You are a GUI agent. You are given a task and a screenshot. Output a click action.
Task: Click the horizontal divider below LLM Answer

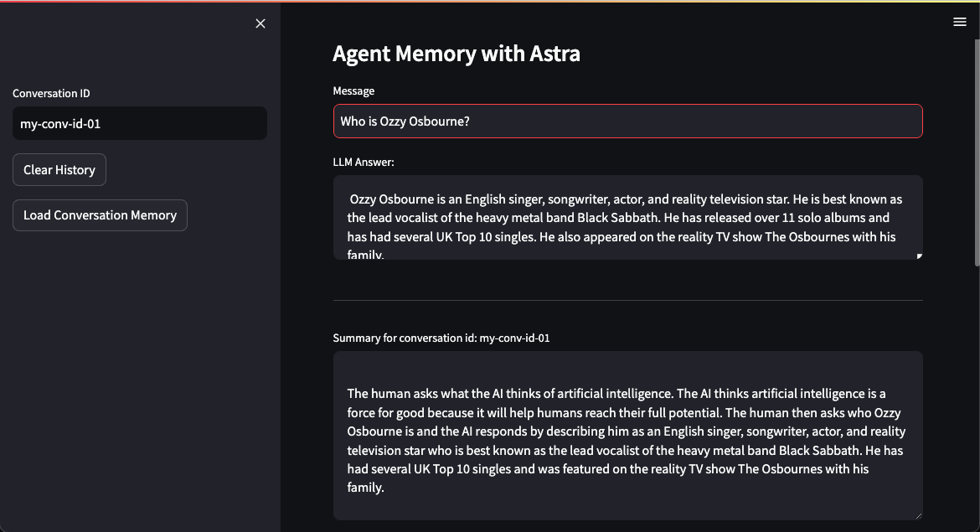point(627,300)
